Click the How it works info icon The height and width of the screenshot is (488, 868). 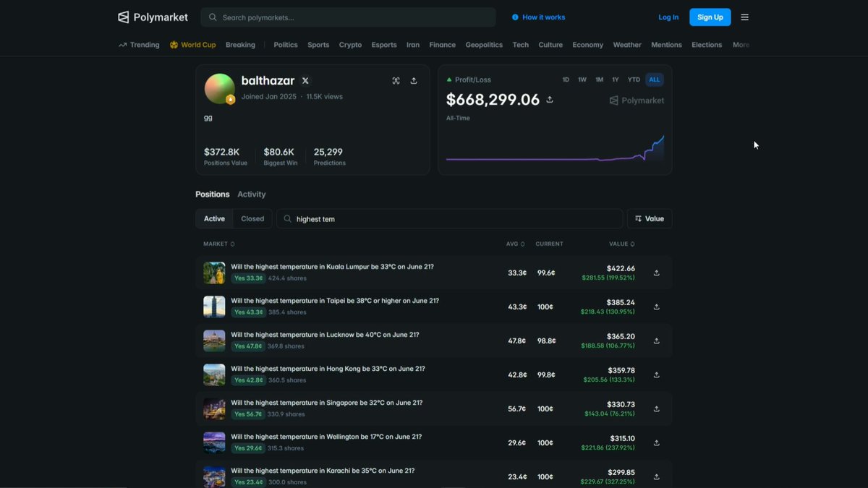pyautogui.click(x=515, y=17)
